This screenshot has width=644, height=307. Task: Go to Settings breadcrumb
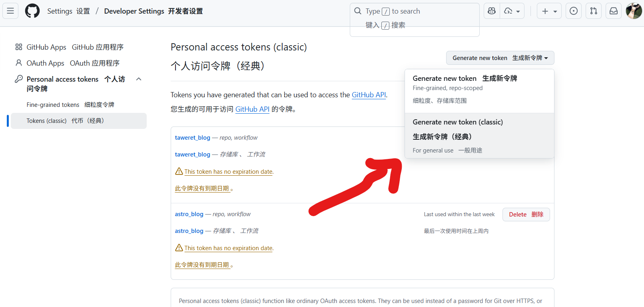pyautogui.click(x=69, y=11)
